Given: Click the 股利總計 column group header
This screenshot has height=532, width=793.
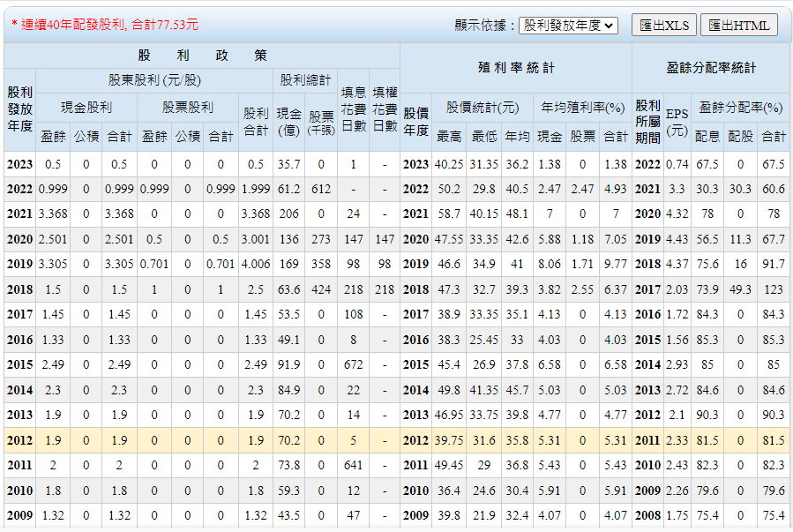Looking at the screenshot, I should [305, 80].
